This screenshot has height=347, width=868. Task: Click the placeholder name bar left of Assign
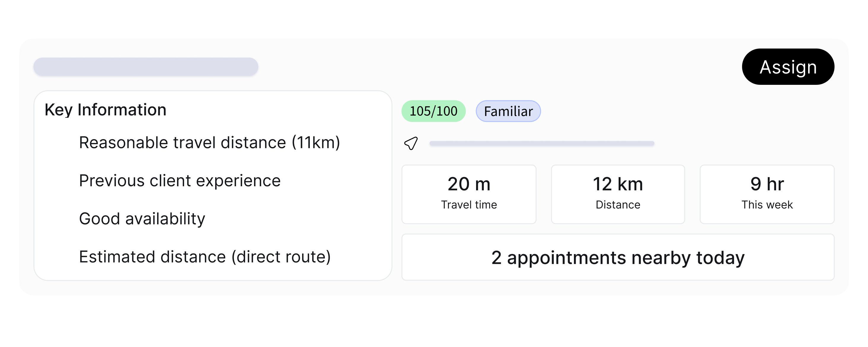(x=146, y=67)
